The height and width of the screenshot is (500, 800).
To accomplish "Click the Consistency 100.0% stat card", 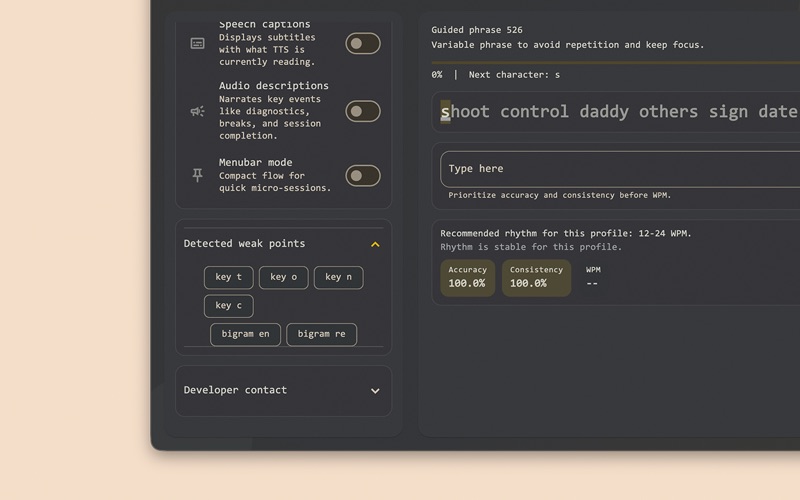I will coord(536,278).
